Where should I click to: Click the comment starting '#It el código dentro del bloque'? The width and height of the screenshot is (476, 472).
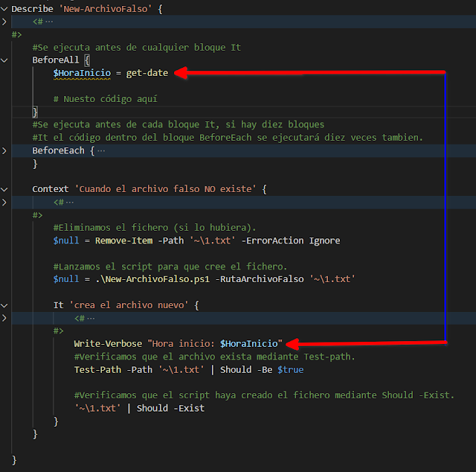click(228, 138)
